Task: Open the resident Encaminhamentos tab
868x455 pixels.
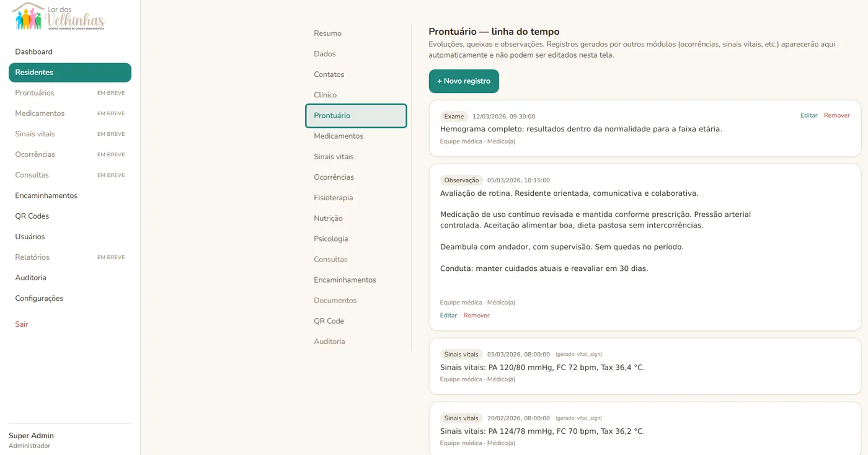Action: [x=356, y=280]
